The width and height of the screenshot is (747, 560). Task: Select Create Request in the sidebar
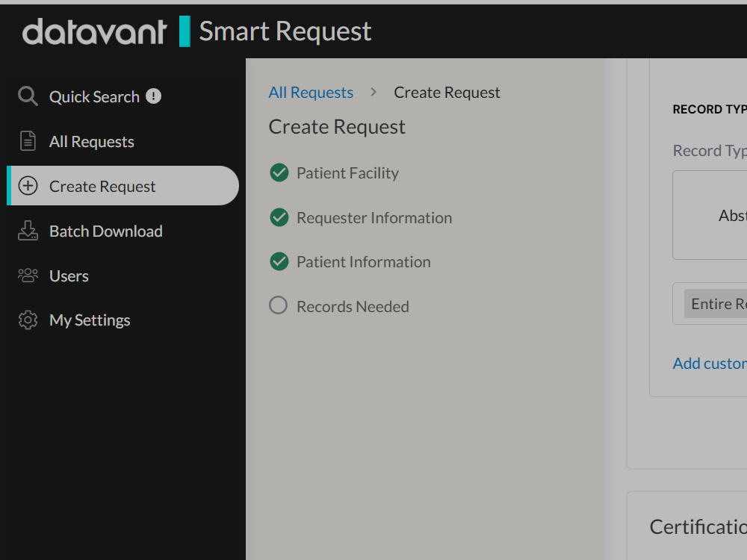[123, 186]
